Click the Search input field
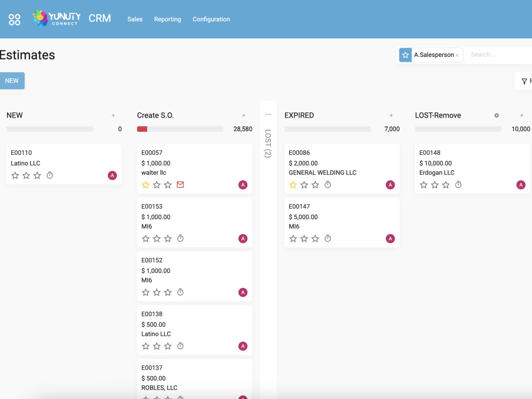Screen dimensions: 532x399 (500, 55)
